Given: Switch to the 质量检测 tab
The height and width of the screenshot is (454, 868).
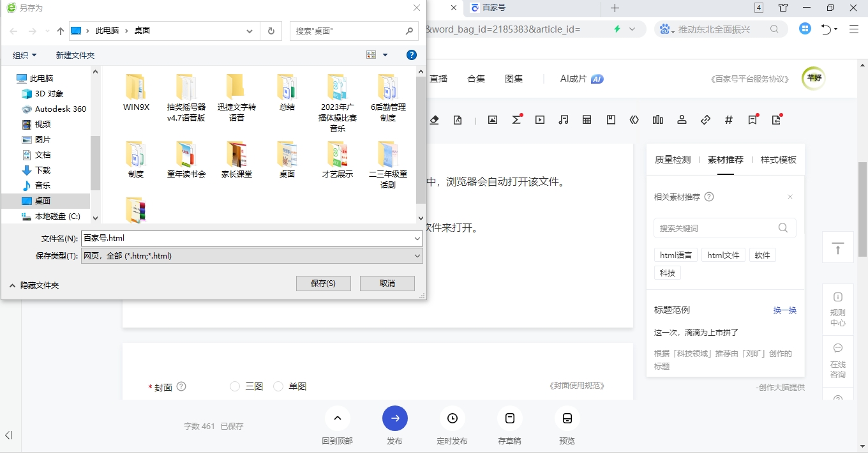Looking at the screenshot, I should (x=673, y=160).
